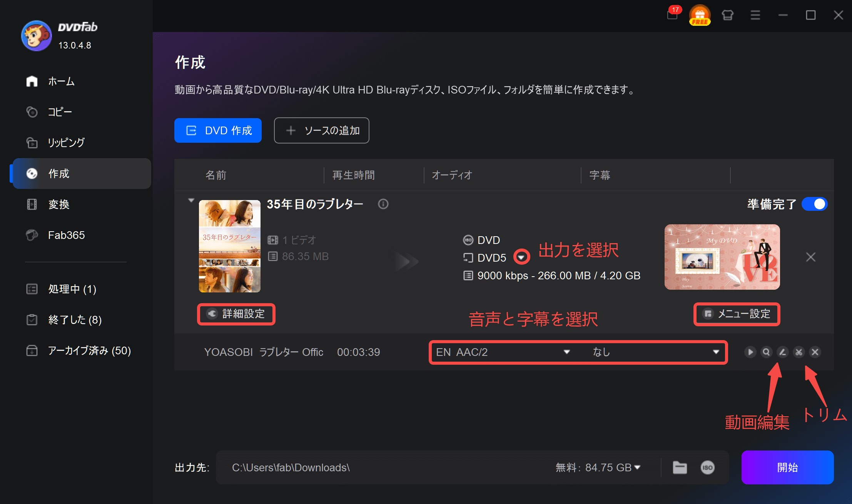Open the 変換 module in sidebar
This screenshot has width=852, height=504.
coord(59,204)
